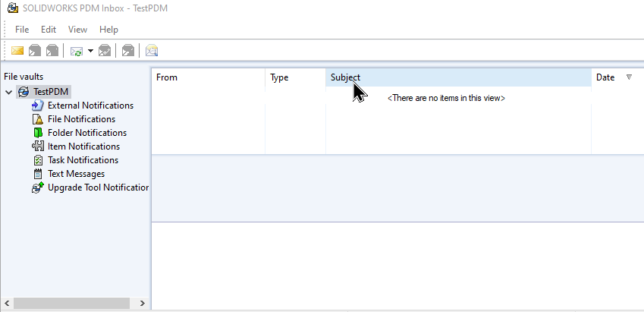Click the File Notifications bell icon
The image size is (644, 312).
[x=37, y=119]
